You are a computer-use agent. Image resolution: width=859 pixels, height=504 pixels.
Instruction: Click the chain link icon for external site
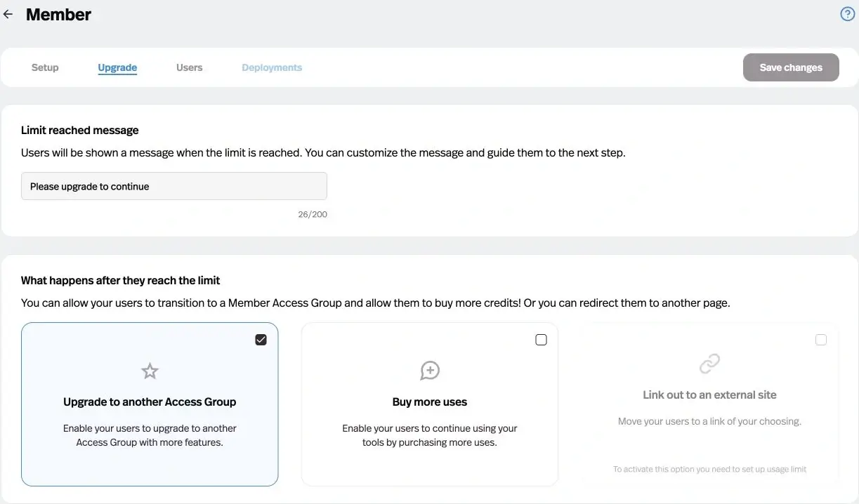click(709, 364)
